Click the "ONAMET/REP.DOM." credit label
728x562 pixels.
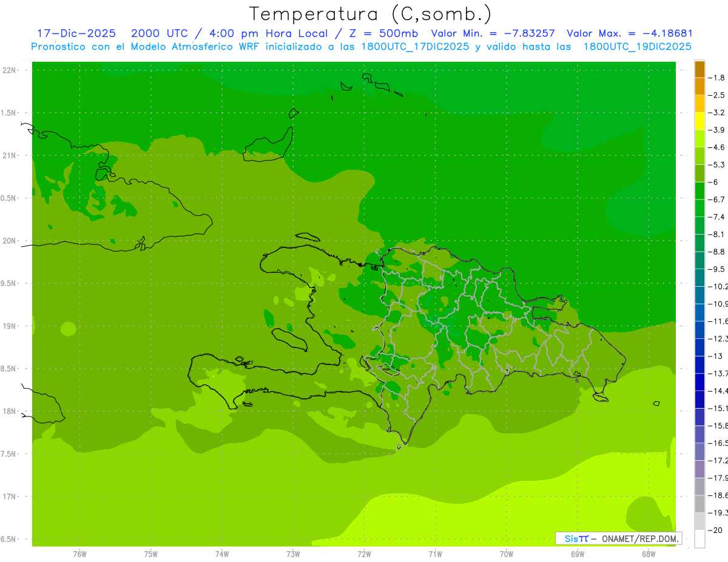click(x=641, y=538)
